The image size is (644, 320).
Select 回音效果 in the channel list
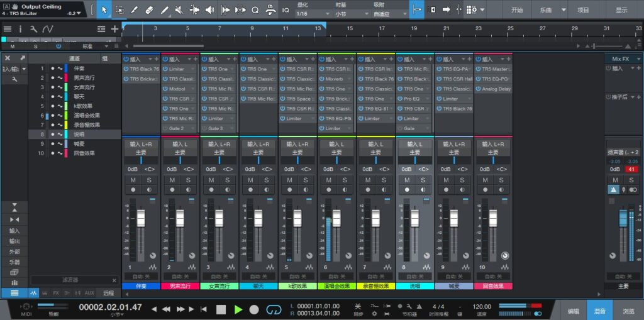click(83, 153)
